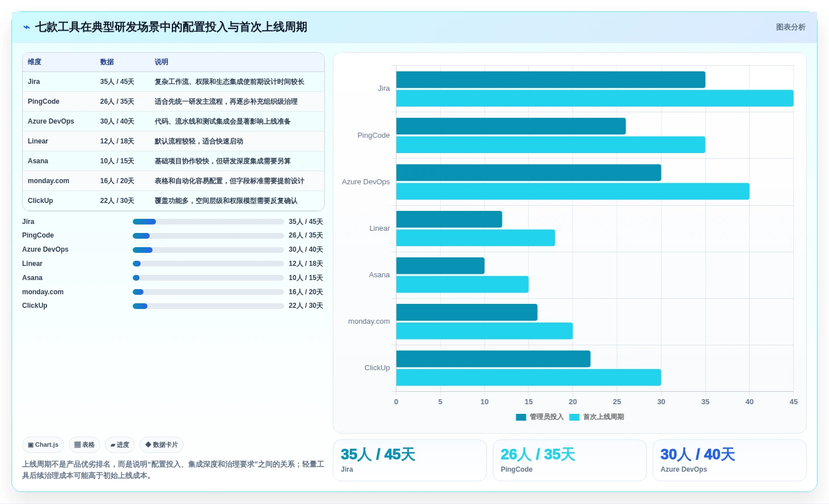Click the footnote paragraph starting 上线周期不是
Viewport: 829px width, 504px height.
point(173,470)
